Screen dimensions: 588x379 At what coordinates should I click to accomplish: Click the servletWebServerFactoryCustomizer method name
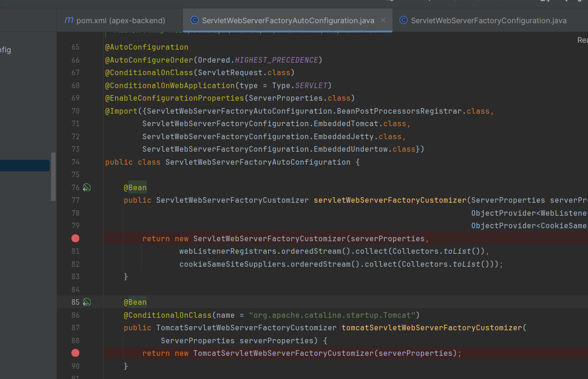point(390,200)
